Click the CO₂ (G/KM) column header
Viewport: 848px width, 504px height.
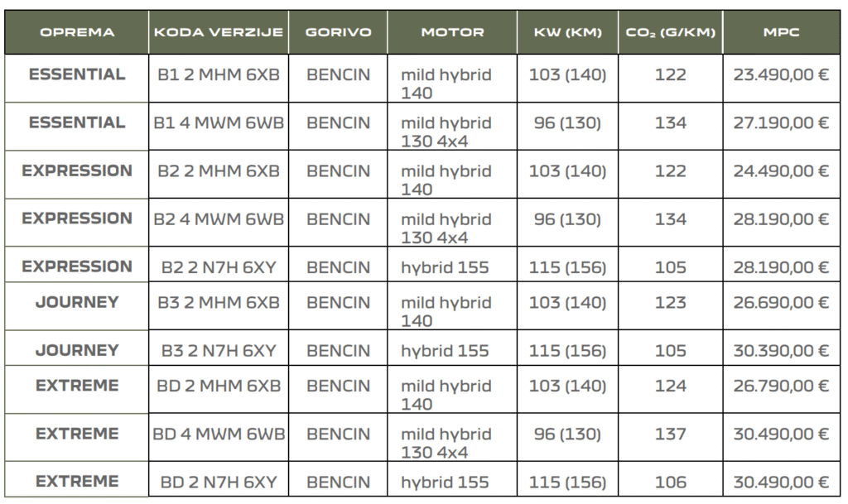coord(670,33)
